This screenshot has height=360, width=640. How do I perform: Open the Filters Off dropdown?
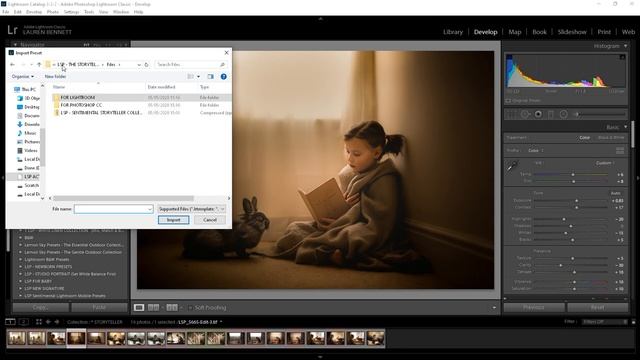pos(605,322)
